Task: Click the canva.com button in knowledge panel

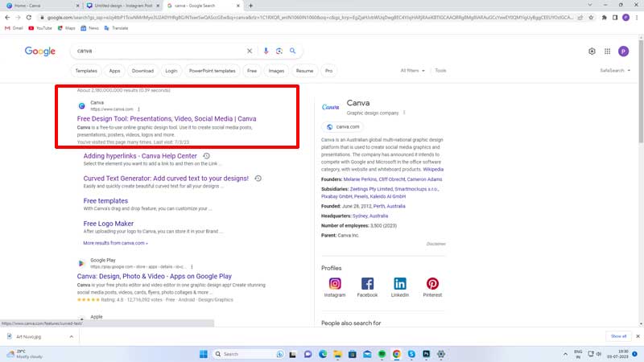Action: (x=343, y=127)
